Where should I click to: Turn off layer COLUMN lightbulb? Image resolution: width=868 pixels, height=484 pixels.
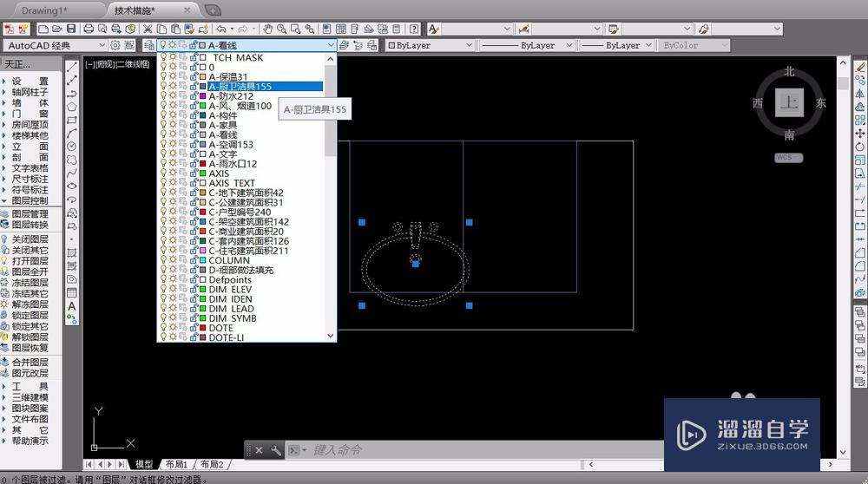(163, 260)
